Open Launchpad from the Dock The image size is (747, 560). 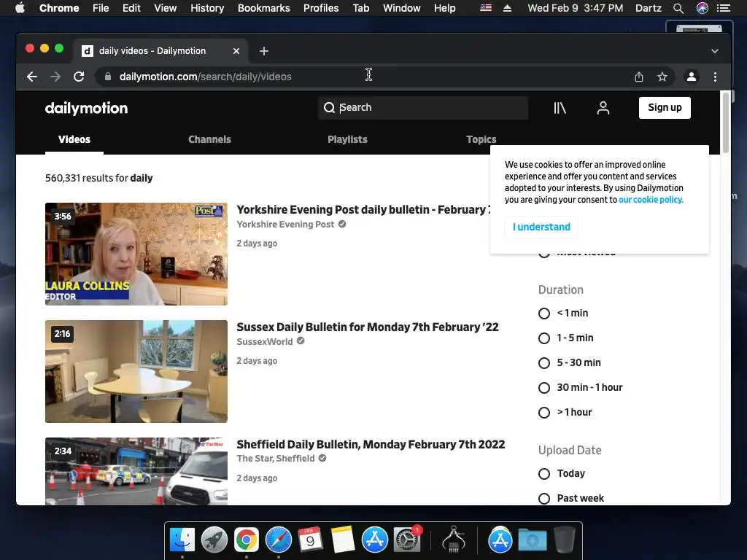(x=214, y=540)
